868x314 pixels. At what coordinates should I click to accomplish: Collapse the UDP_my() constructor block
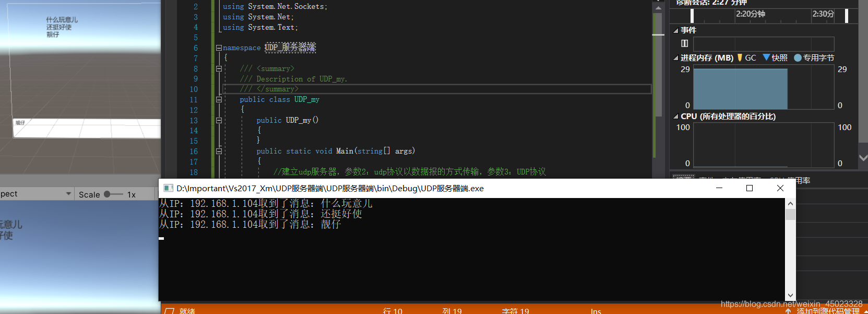coord(219,120)
